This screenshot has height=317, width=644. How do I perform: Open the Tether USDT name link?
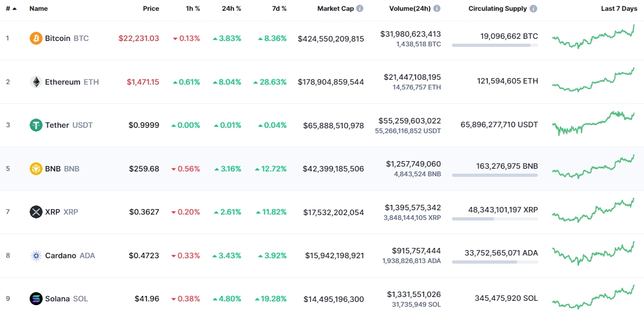[69, 125]
